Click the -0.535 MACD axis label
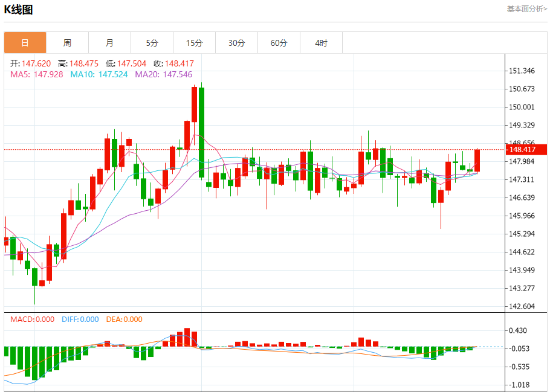This screenshot has width=550, height=392. click(x=519, y=367)
